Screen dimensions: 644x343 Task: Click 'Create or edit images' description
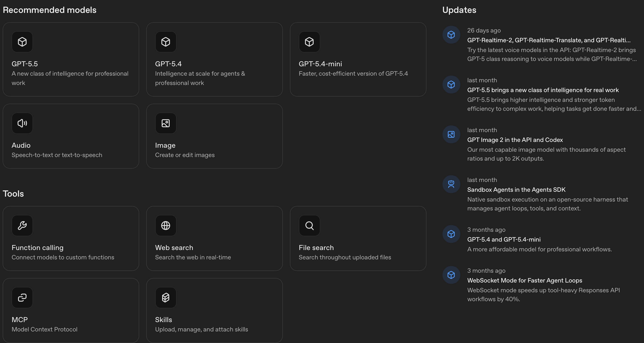tap(185, 155)
